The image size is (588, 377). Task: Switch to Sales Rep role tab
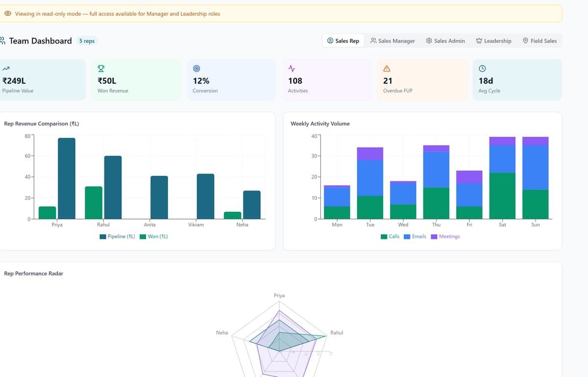click(x=343, y=41)
